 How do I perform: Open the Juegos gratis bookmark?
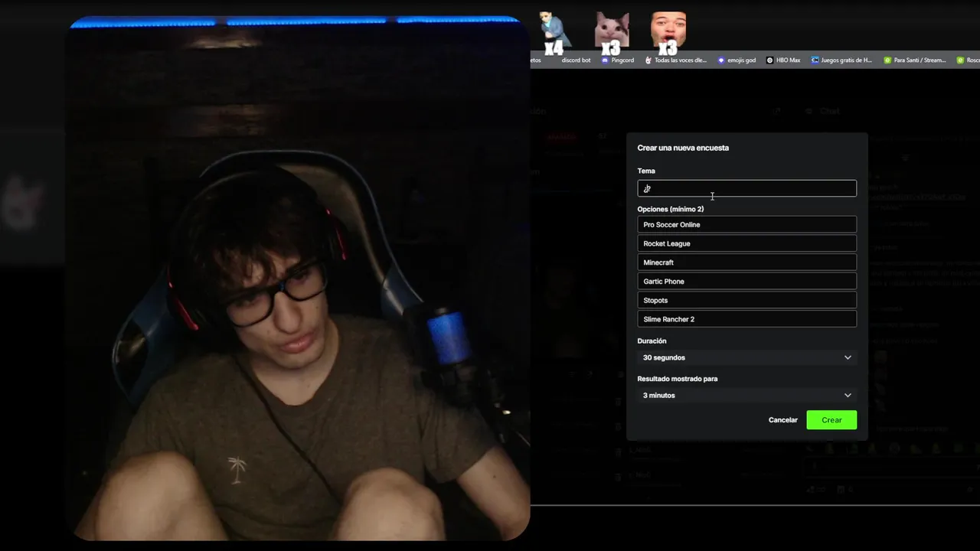(841, 60)
